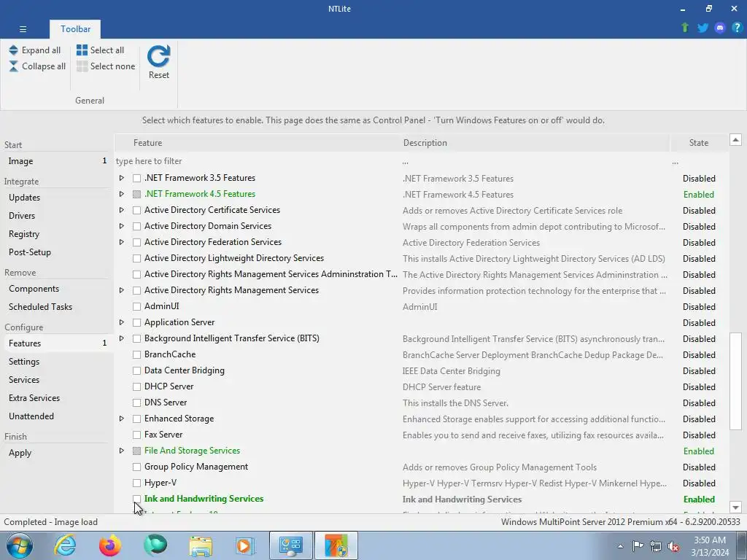Screen dimensions: 747x560
Task: Open the media player taskbar icon
Action: (x=246, y=545)
